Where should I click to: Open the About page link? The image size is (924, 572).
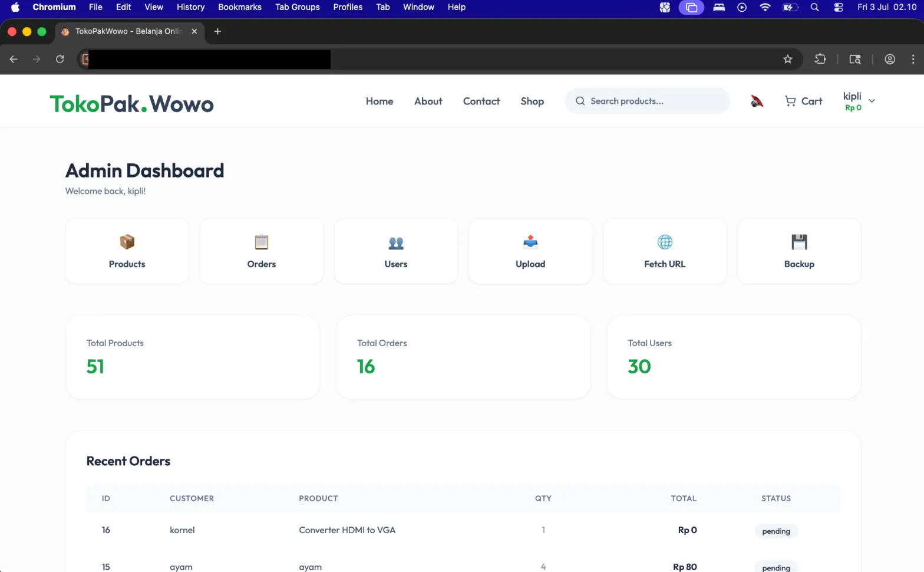[x=428, y=101]
